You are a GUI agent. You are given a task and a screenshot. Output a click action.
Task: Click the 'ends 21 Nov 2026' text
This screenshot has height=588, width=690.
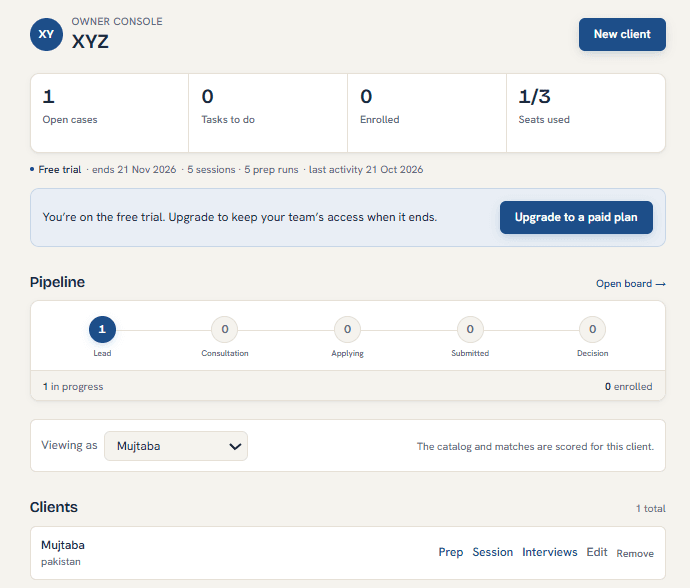click(x=134, y=170)
